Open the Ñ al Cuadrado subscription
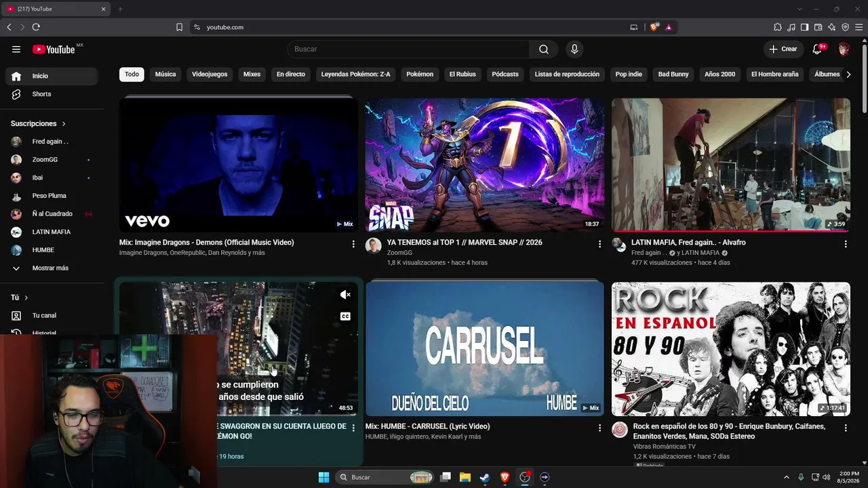Viewport: 868px width, 488px height. (x=52, y=213)
